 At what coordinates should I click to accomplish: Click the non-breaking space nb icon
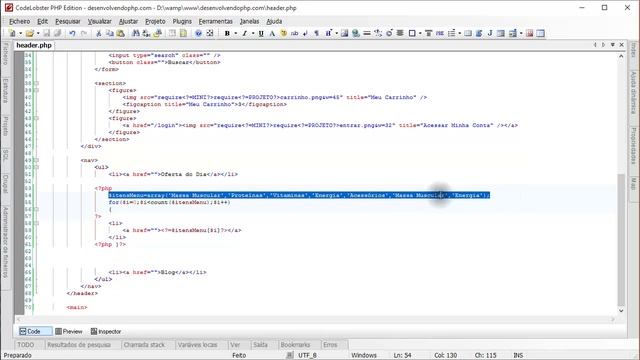point(294,33)
